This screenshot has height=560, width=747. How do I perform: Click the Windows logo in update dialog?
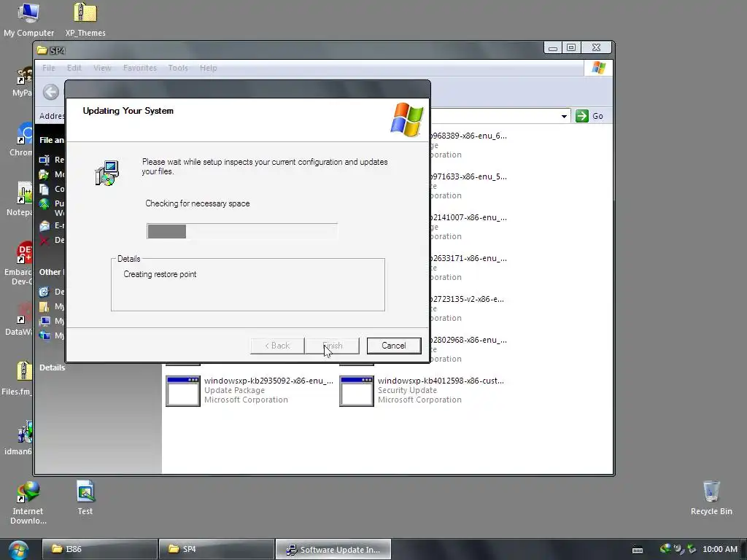coord(407,120)
